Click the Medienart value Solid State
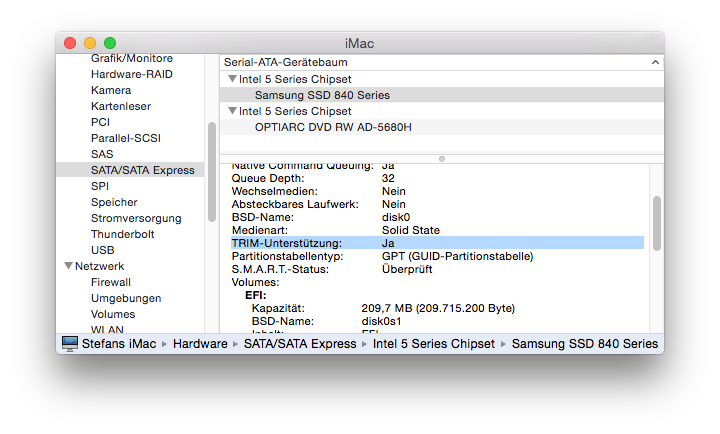The image size is (720, 434). click(411, 230)
